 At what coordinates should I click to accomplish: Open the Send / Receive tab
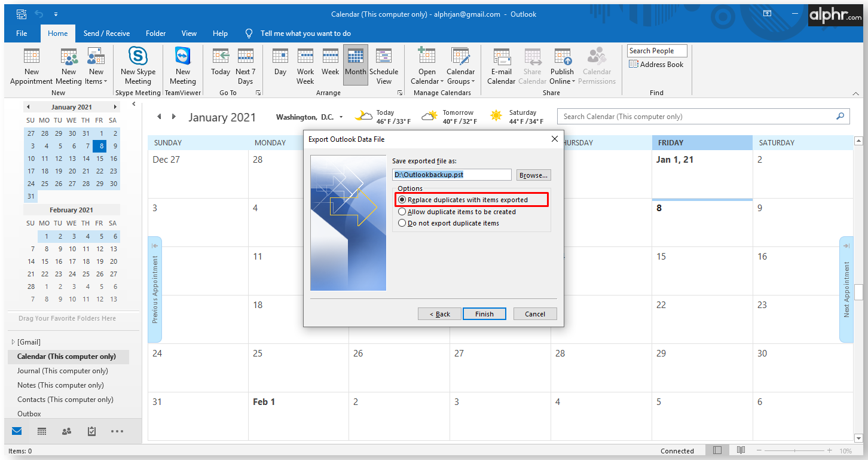click(106, 33)
